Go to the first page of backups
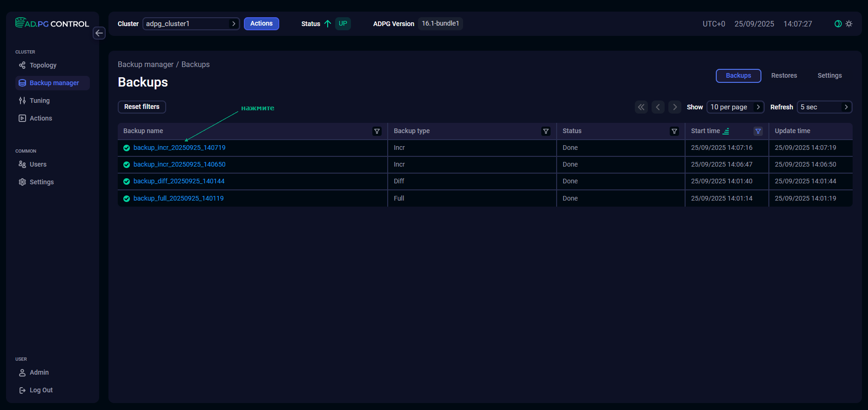 [x=641, y=107]
